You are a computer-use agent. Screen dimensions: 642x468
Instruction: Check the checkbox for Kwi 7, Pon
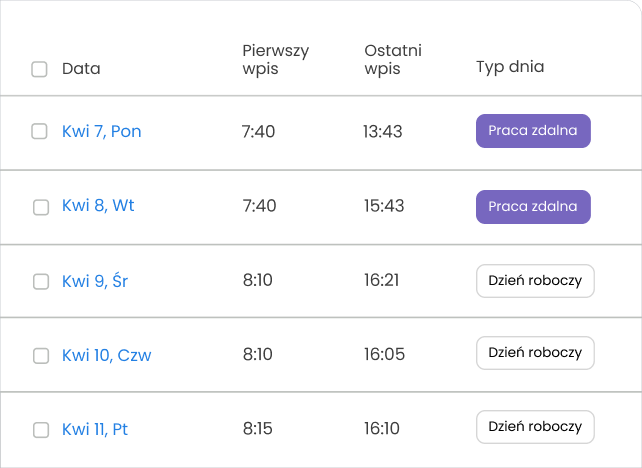click(40, 131)
